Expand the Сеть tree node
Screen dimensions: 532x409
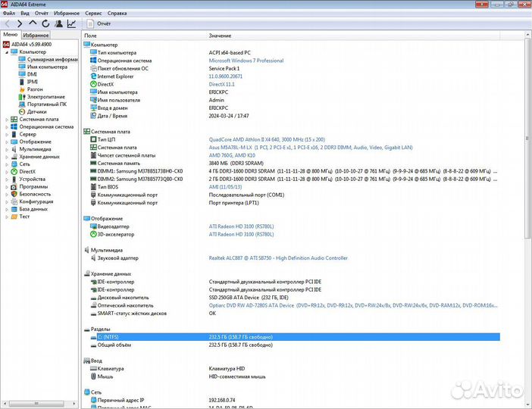click(7, 164)
